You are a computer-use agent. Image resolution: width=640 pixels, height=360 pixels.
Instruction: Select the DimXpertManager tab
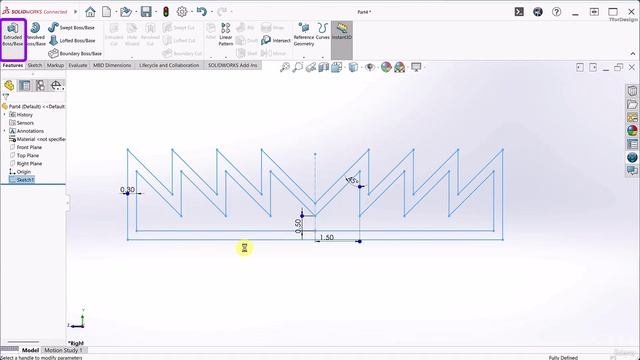pyautogui.click(x=56, y=85)
